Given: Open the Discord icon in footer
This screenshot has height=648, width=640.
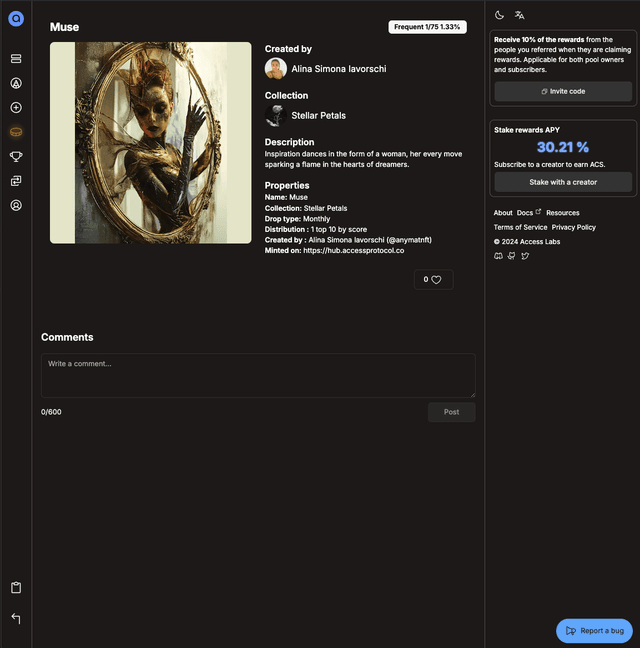Looking at the screenshot, I should click(498, 256).
